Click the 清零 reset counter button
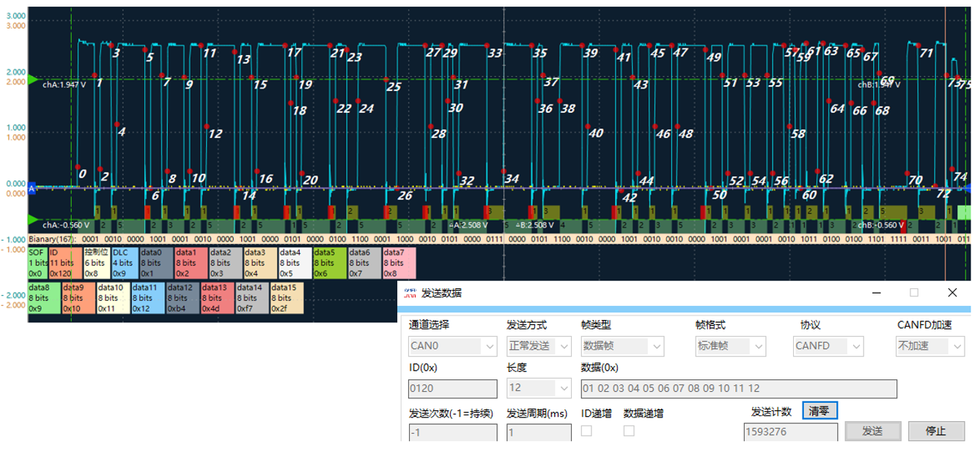Viewport: 980px width, 452px height. point(819,410)
